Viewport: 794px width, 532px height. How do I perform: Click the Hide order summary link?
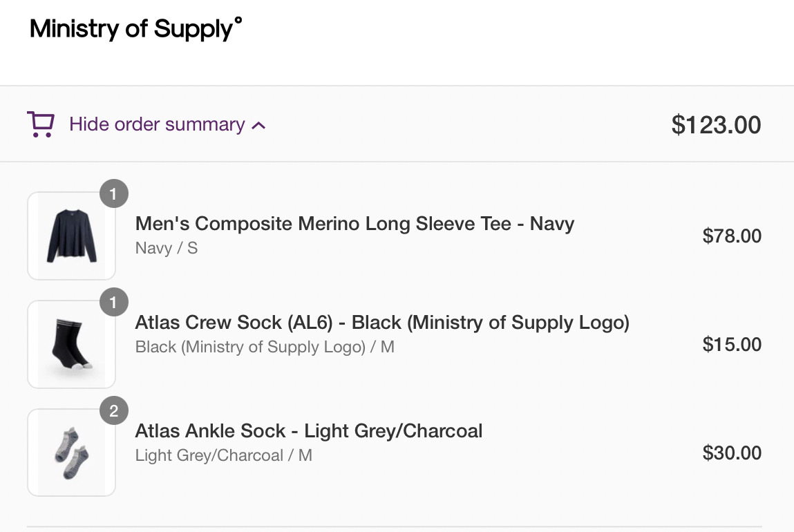click(x=157, y=124)
